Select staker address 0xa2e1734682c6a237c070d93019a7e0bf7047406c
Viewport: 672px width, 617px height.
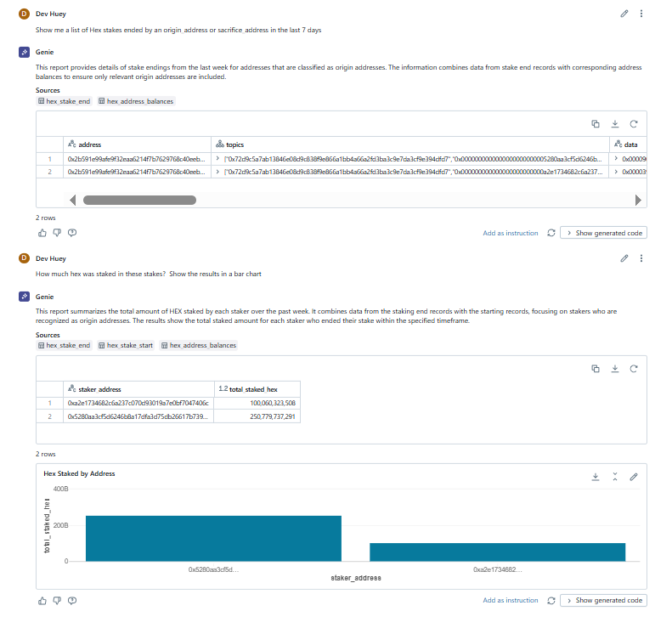point(138,403)
